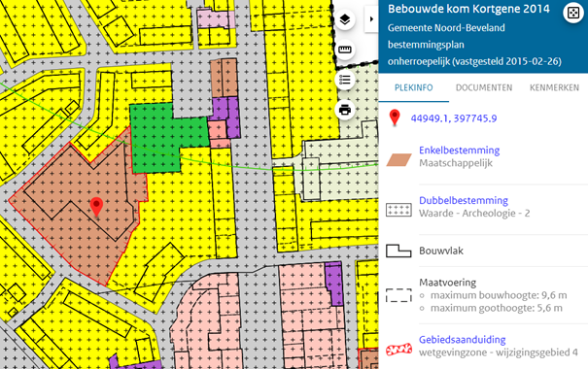Click the print map button

click(x=345, y=110)
